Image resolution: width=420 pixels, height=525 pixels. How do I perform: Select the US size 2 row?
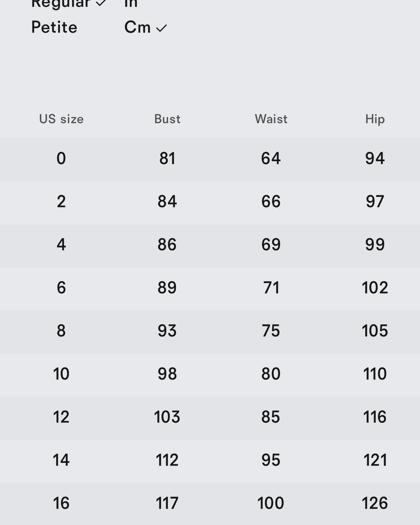tap(210, 203)
